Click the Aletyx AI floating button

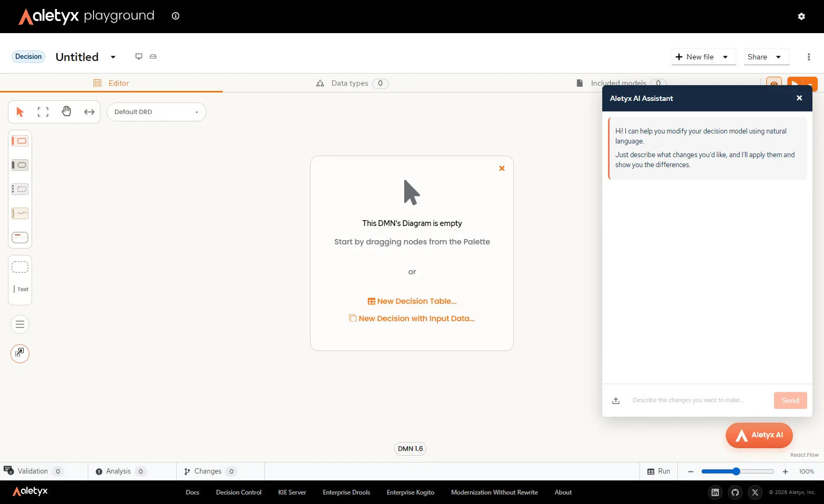coord(759,435)
